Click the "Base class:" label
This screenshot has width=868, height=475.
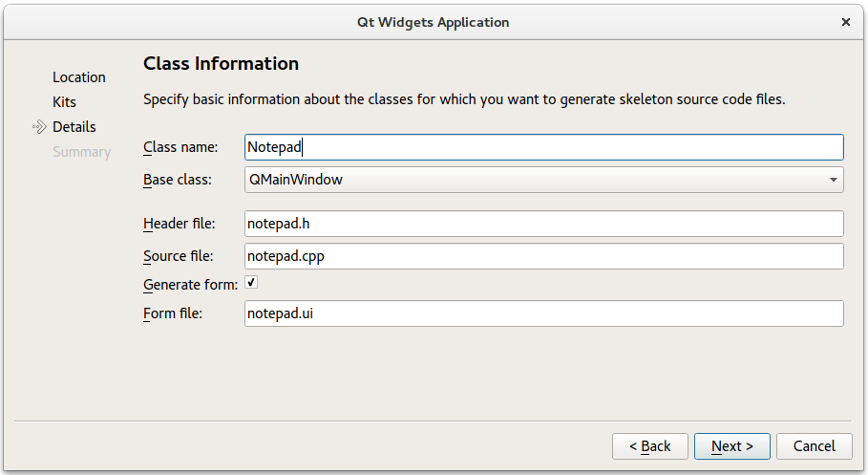coord(178,180)
